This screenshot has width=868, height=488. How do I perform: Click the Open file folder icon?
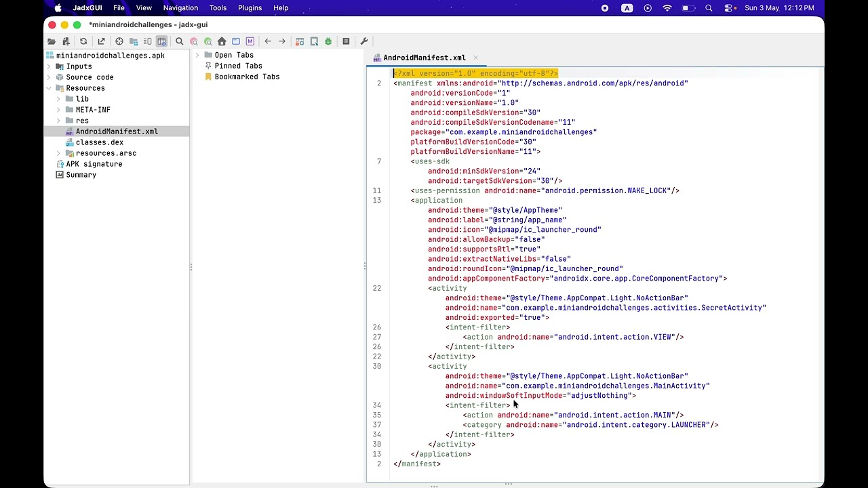(52, 41)
